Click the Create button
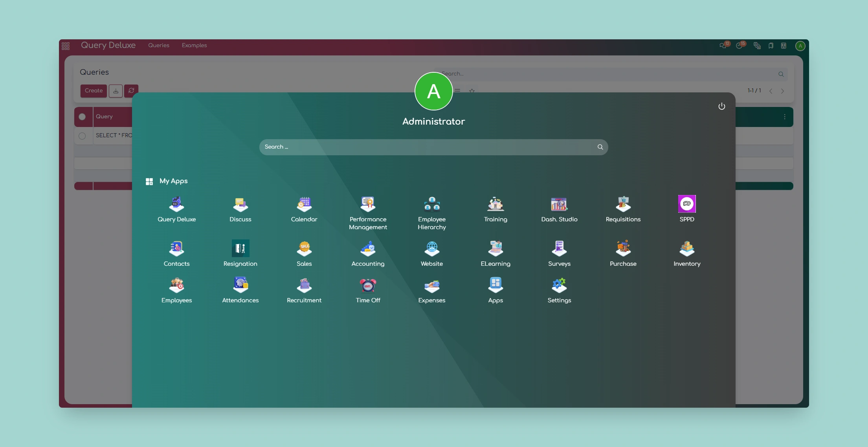The image size is (868, 447). tap(94, 90)
